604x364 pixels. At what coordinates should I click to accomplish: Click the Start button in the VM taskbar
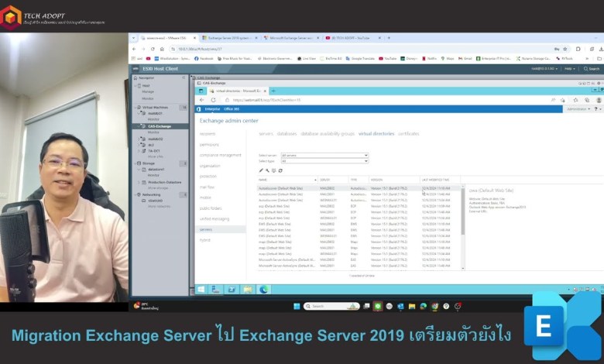[x=201, y=290]
